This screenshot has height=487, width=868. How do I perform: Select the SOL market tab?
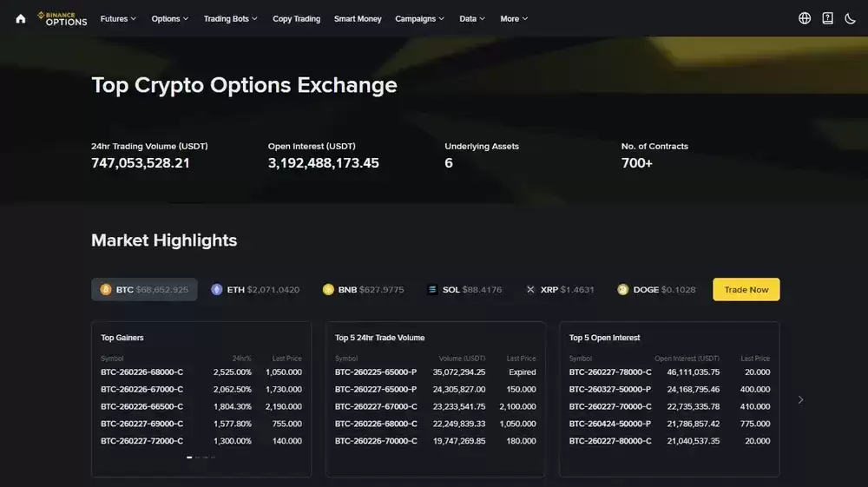point(464,289)
